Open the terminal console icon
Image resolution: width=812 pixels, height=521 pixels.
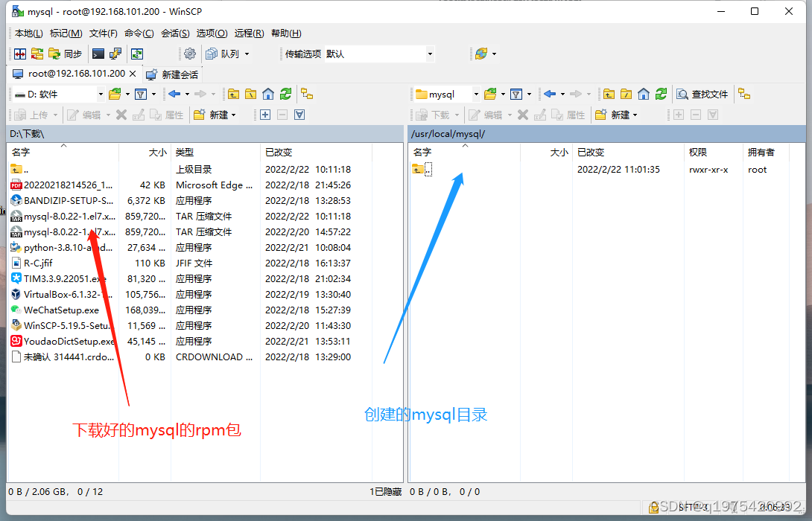[x=98, y=54]
